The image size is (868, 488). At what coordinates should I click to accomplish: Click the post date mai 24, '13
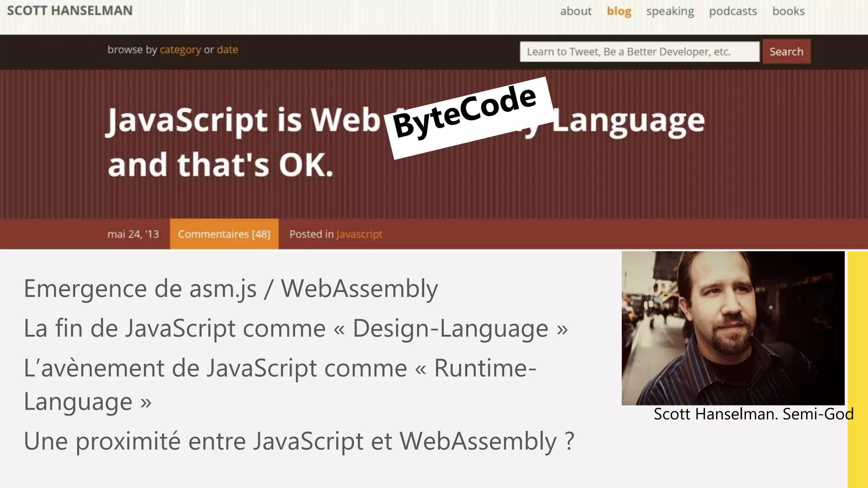tap(133, 234)
